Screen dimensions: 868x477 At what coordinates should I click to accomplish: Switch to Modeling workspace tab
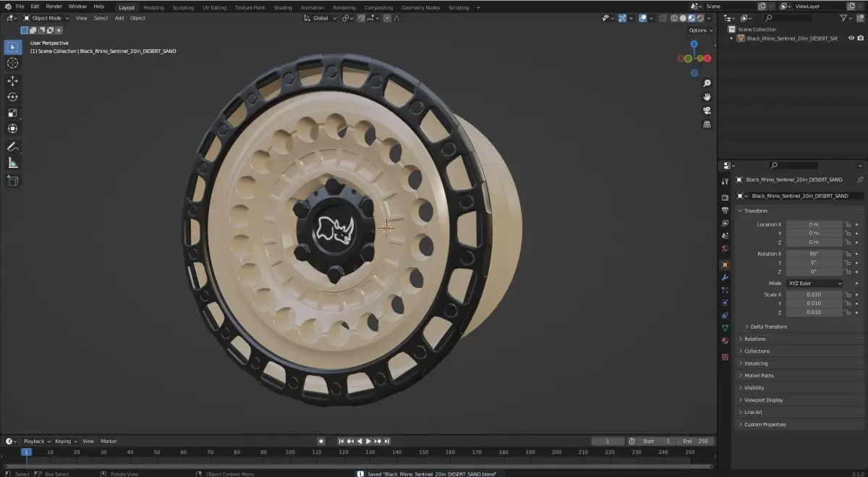(x=153, y=7)
